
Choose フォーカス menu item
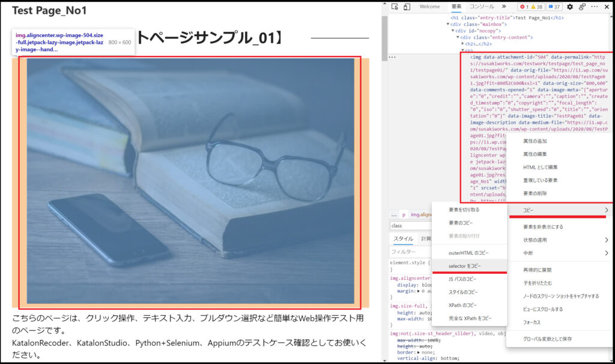[532, 322]
